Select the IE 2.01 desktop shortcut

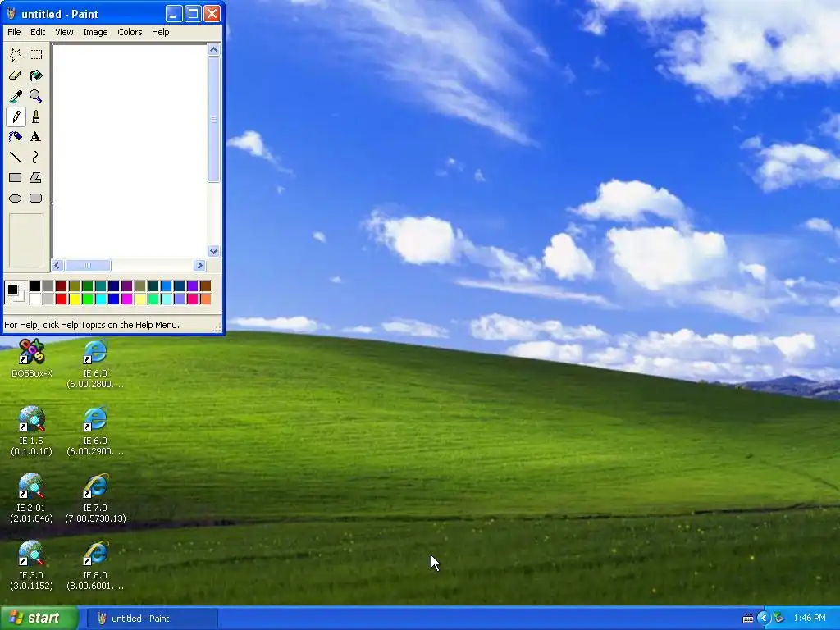coord(32,498)
